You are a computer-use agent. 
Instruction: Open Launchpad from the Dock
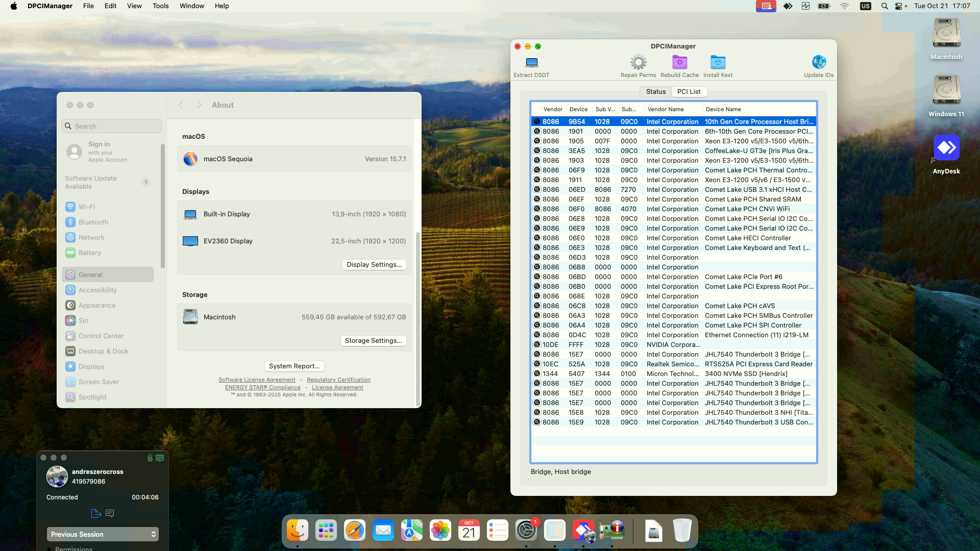coord(326,531)
